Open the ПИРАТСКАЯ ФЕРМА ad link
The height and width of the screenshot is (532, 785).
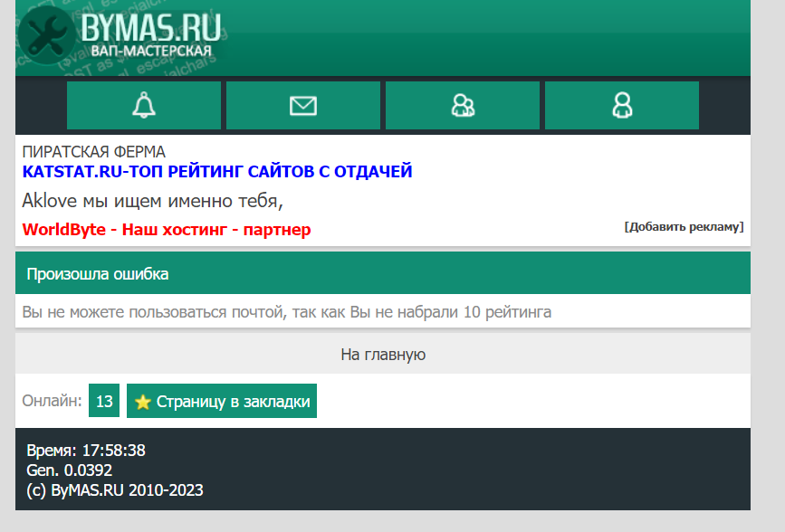pos(93,152)
